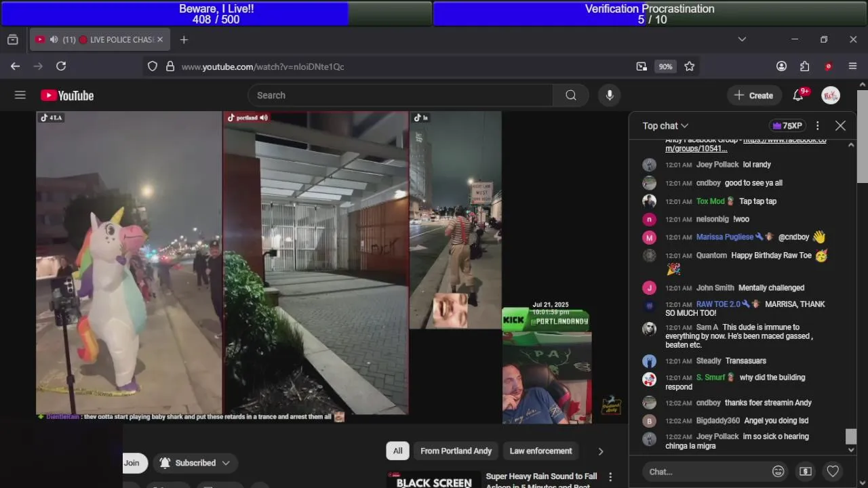Open Super Heavy Rain Sound video title

pos(541,481)
